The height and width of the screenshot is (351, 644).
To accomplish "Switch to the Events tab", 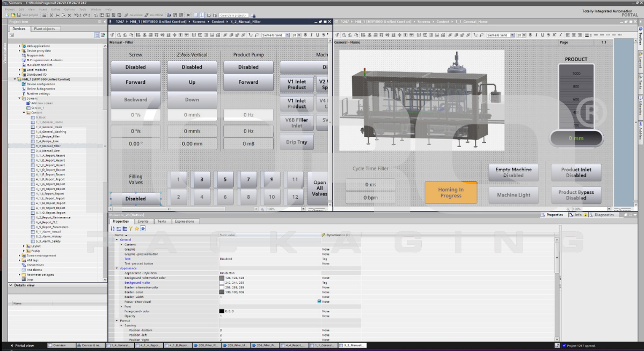I will tap(143, 221).
